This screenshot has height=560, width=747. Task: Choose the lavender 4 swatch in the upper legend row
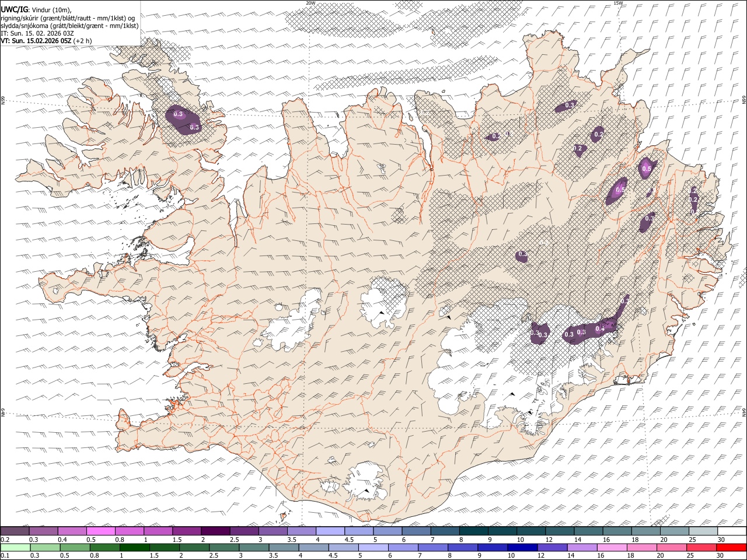point(330,531)
